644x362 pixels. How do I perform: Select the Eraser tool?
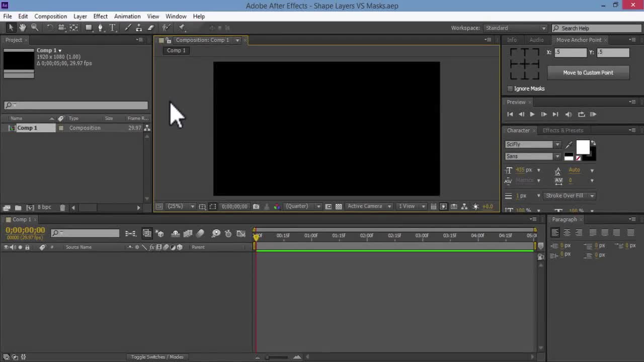[x=150, y=28]
